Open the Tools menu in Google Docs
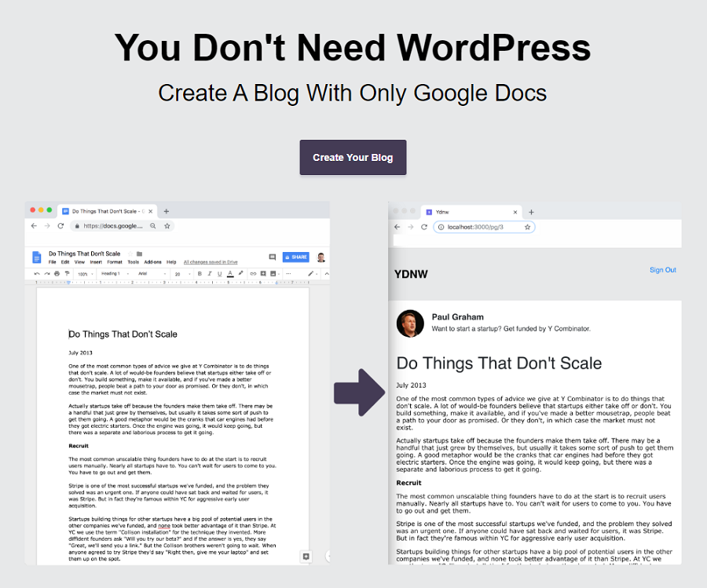This screenshot has width=707, height=588. (x=133, y=261)
